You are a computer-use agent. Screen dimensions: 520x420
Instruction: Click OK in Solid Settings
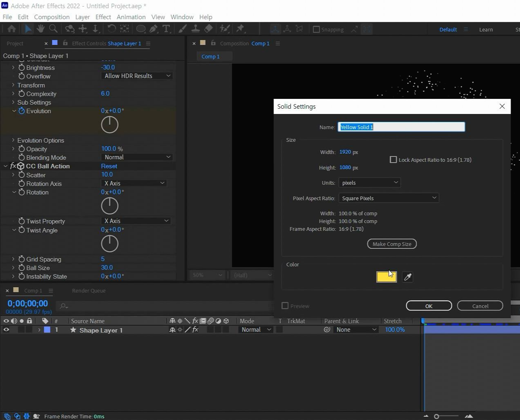429,306
